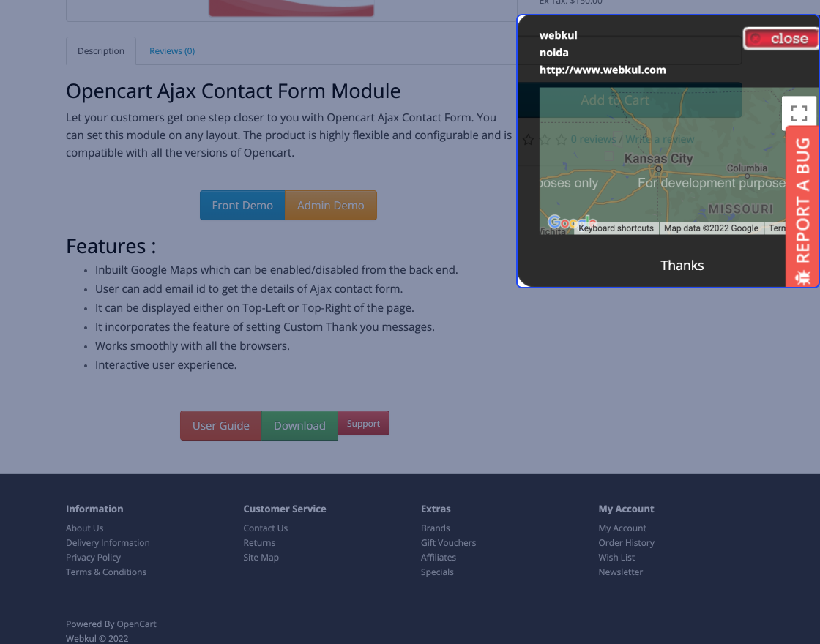Close the webkul contact popup
The width and height of the screenshot is (820, 644).
780,39
